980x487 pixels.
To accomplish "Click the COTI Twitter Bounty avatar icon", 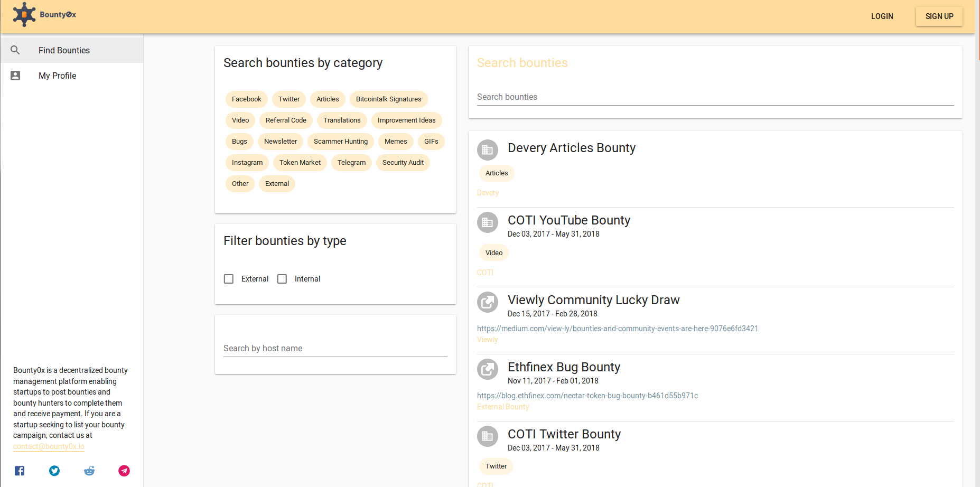I will click(x=488, y=436).
